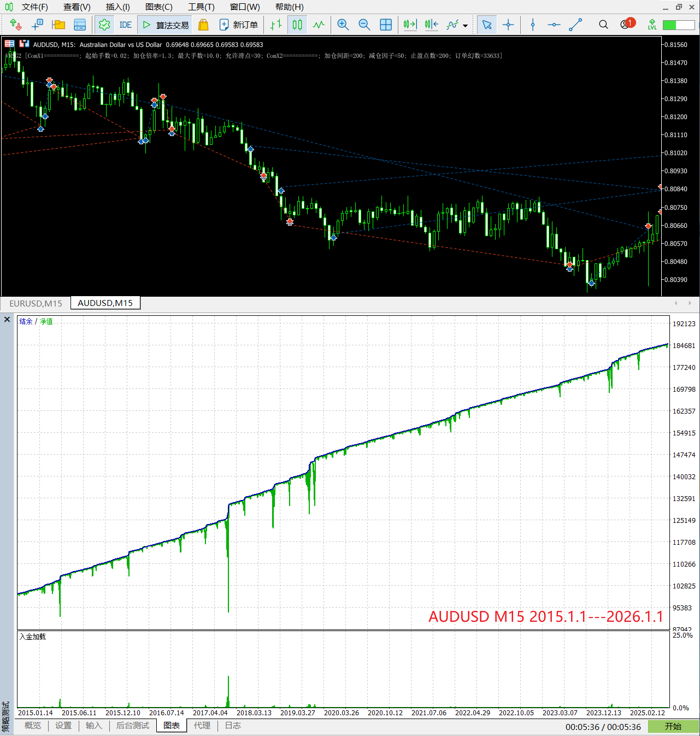Open the 工具(T) menu
This screenshot has width=700, height=736.
[x=201, y=7]
